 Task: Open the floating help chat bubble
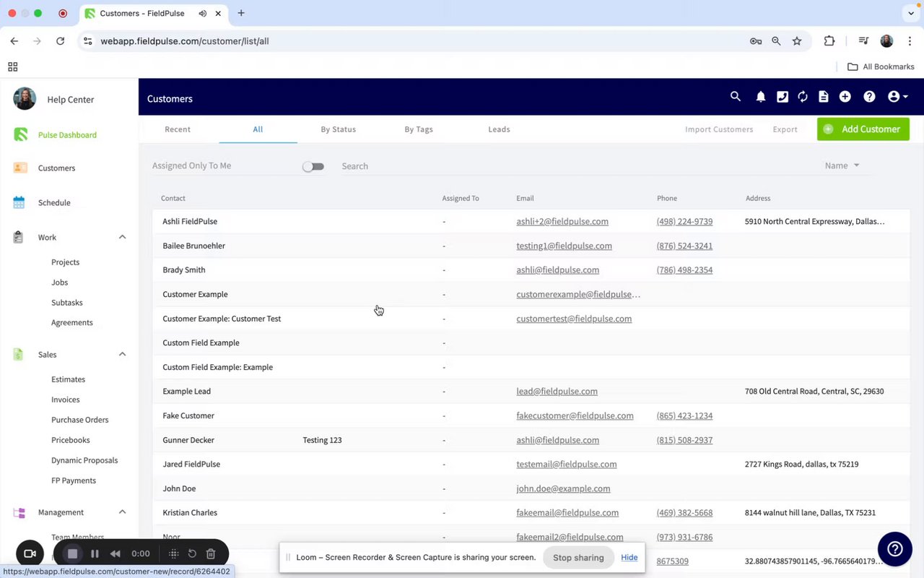point(895,550)
